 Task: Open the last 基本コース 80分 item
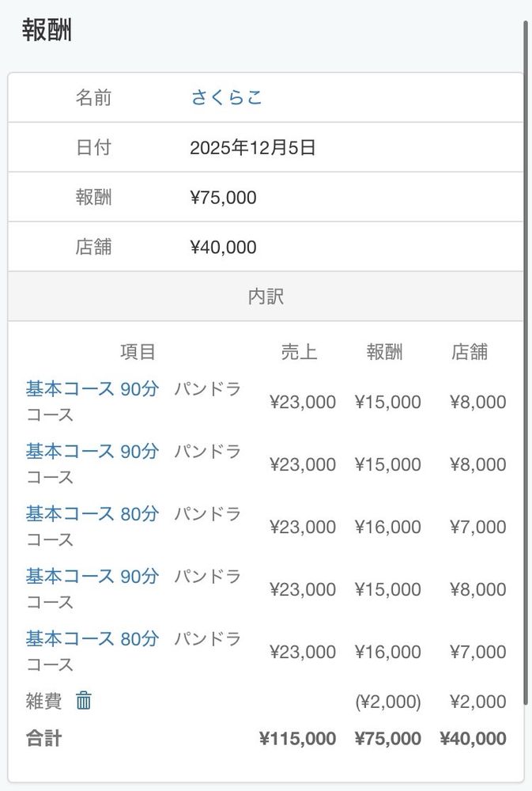pos(92,638)
